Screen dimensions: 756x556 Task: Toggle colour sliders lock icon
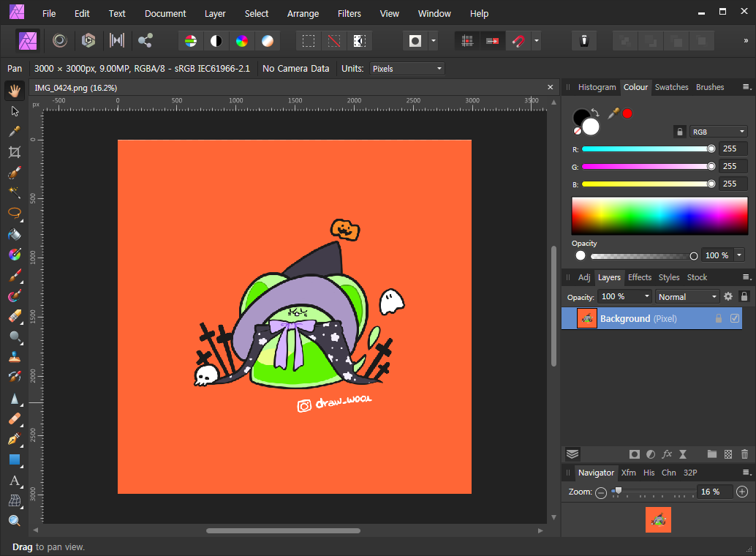(x=680, y=132)
